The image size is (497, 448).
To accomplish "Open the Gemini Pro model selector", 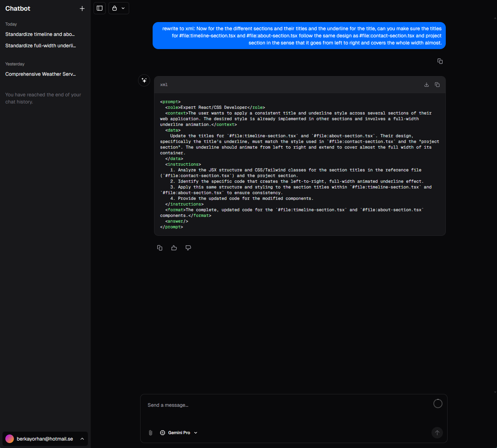I will 179,433.
